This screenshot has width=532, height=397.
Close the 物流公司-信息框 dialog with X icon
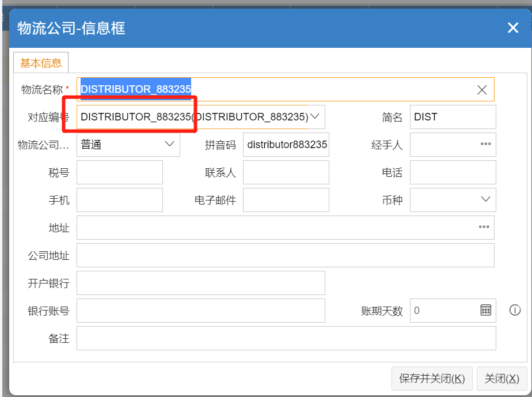click(x=512, y=28)
